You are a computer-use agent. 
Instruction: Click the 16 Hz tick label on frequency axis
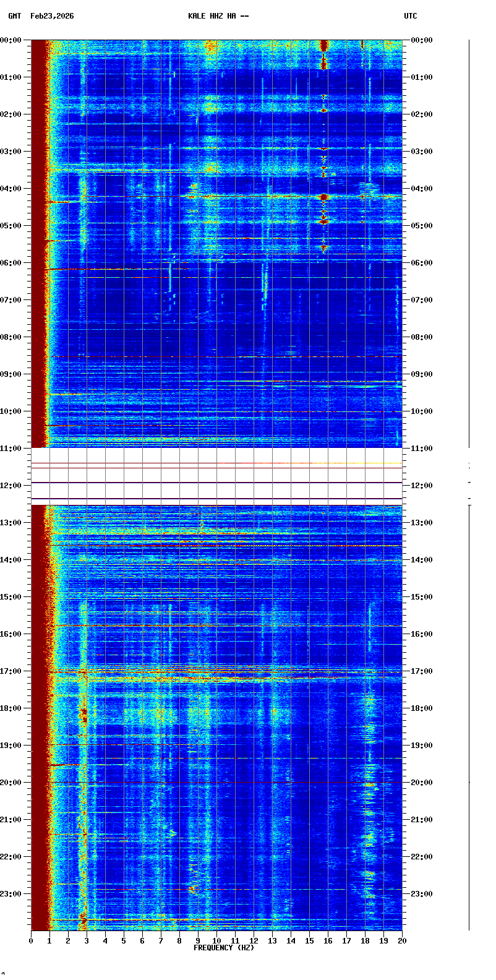click(x=328, y=941)
